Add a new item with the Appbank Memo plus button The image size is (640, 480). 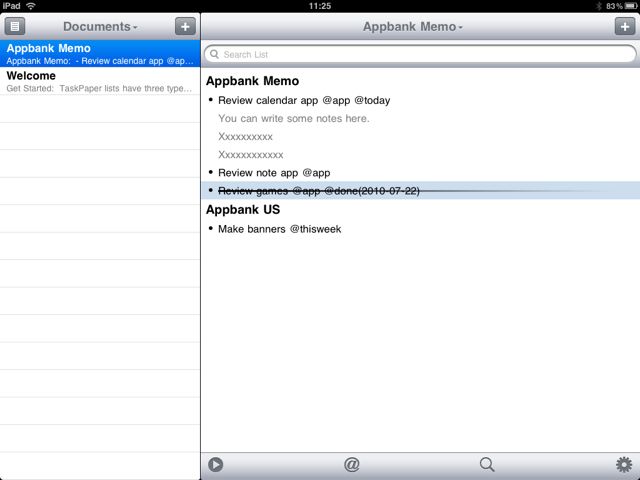click(x=625, y=27)
